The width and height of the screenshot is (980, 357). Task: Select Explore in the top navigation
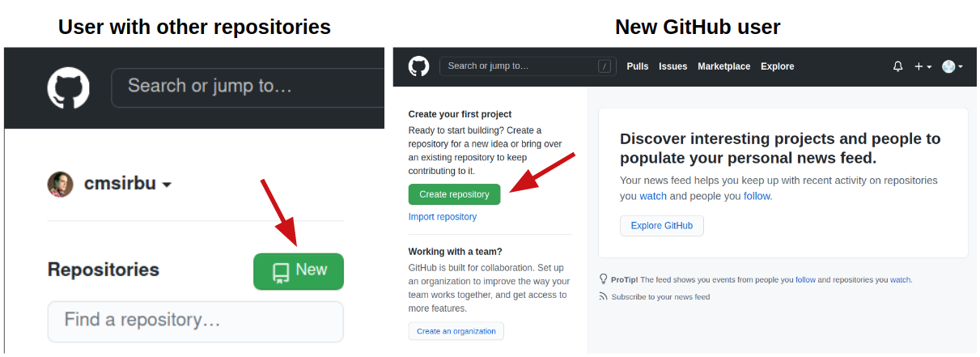point(777,66)
